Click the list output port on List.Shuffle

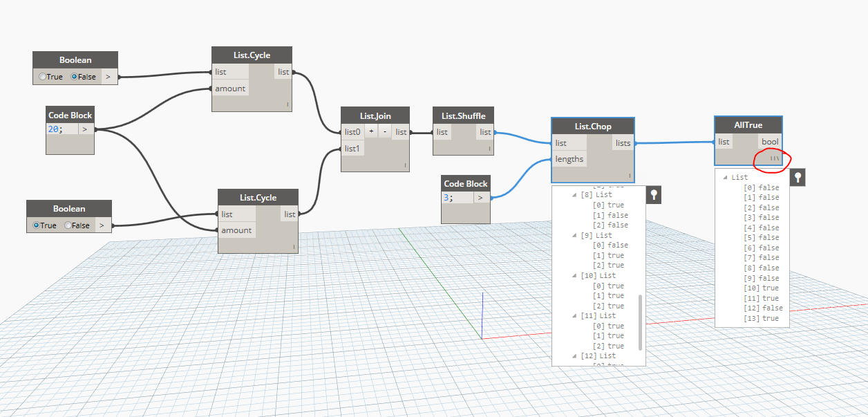486,132
